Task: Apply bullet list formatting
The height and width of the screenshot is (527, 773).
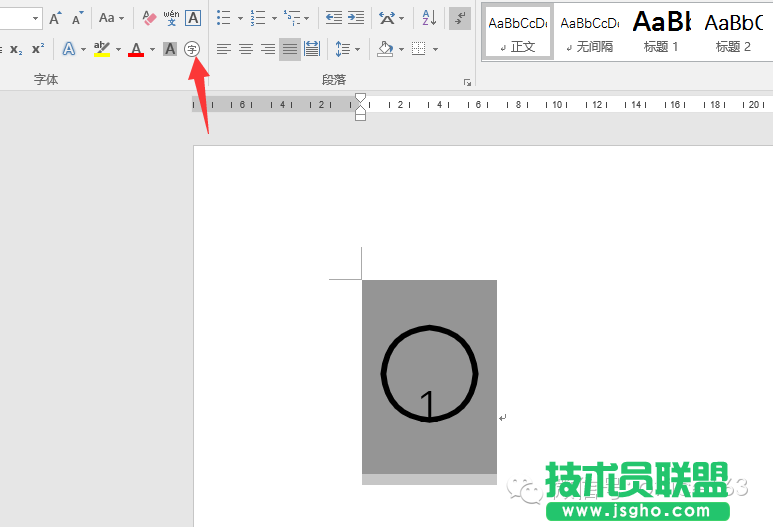Action: [x=224, y=18]
